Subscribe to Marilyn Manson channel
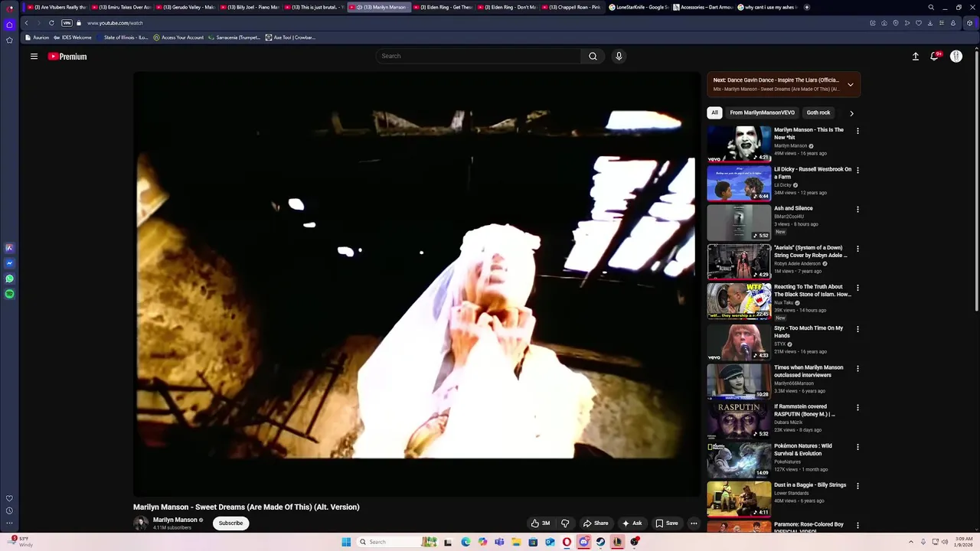This screenshot has width=980, height=551. click(x=230, y=523)
